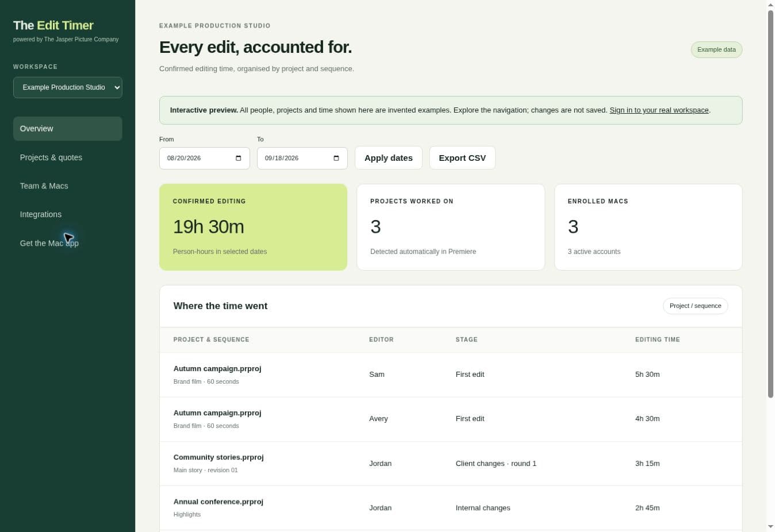The width and height of the screenshot is (775, 532).
Task: Click the Projects Worked On count of 3
Action: coord(375,227)
